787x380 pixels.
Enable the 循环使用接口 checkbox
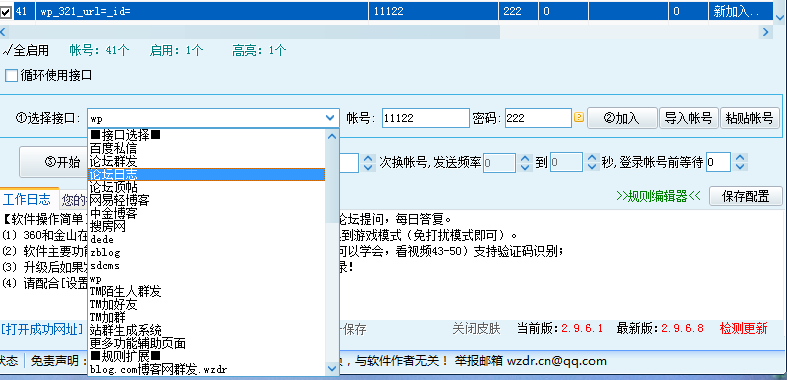(11, 76)
